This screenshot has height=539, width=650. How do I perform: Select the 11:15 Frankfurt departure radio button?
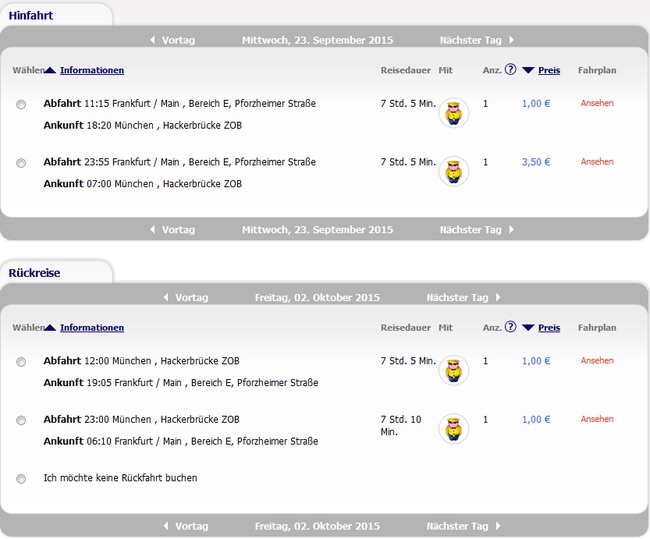(21, 105)
